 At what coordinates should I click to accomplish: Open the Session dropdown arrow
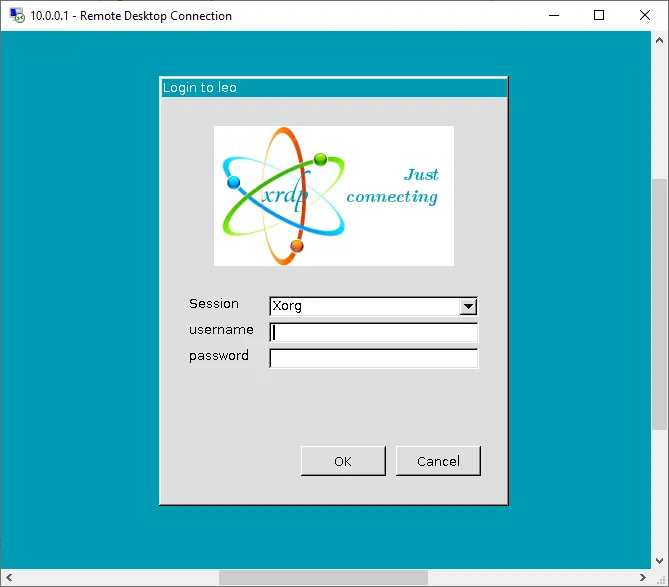pyautogui.click(x=468, y=307)
